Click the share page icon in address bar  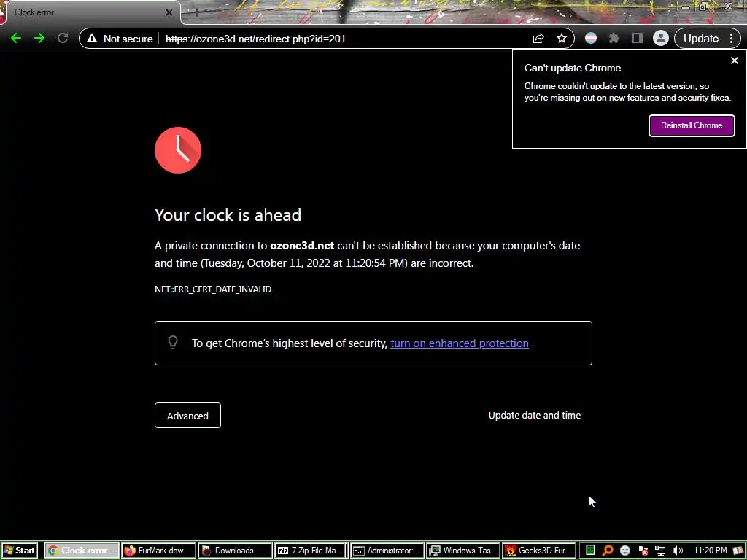point(538,39)
